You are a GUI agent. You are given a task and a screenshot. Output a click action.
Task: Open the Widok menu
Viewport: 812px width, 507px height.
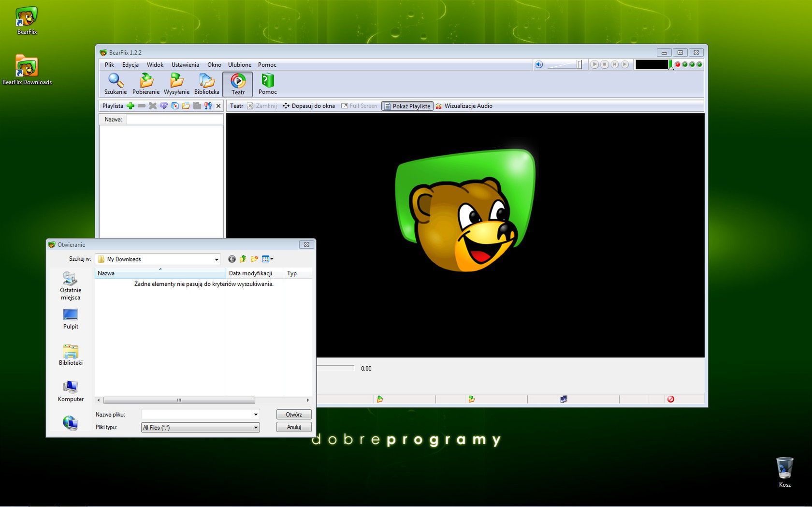coord(155,65)
